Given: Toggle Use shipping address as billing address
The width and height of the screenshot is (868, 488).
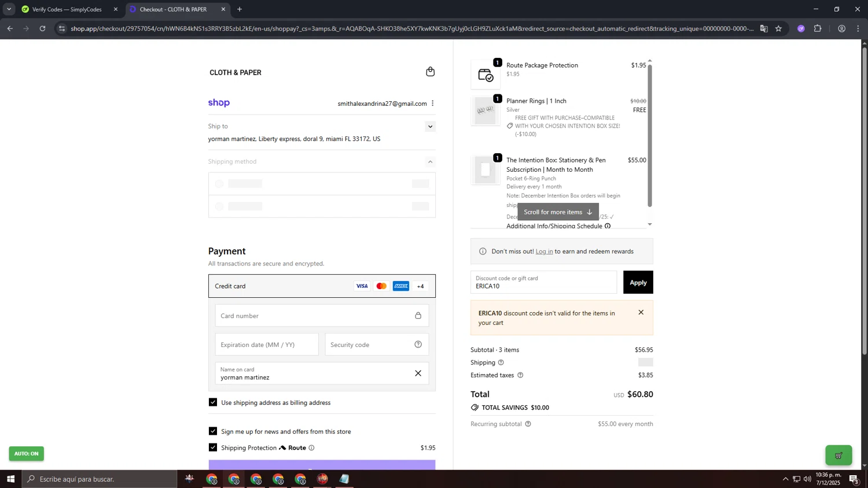Looking at the screenshot, I should coord(213,402).
